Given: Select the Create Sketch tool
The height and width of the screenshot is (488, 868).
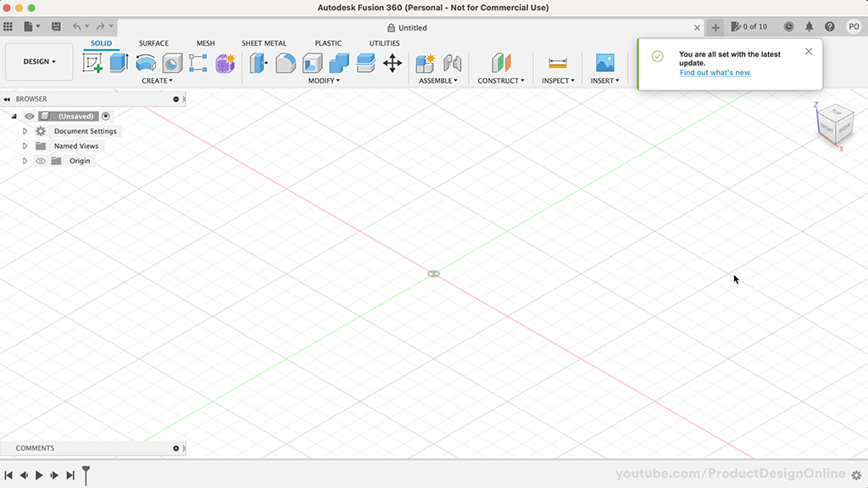Looking at the screenshot, I should pos(92,63).
